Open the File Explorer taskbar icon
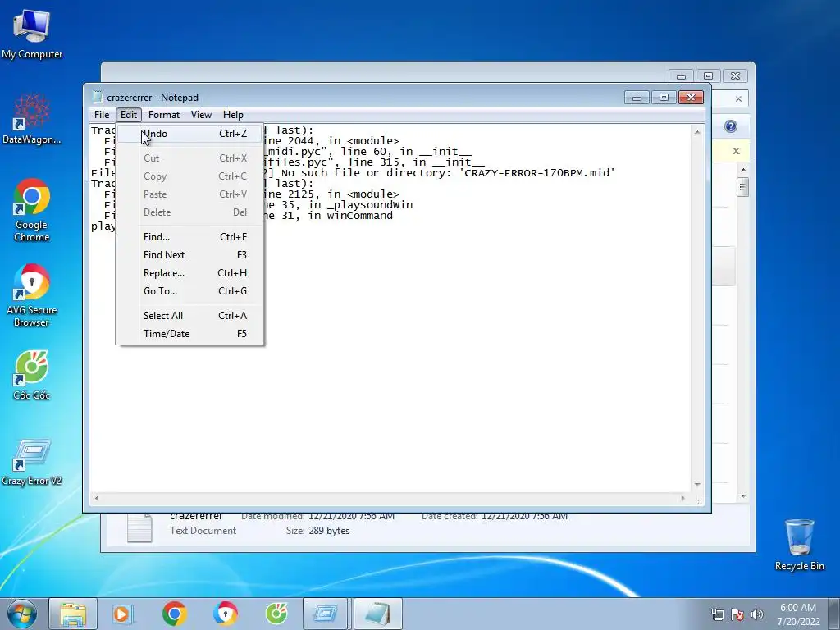This screenshot has width=840, height=630. (x=73, y=614)
